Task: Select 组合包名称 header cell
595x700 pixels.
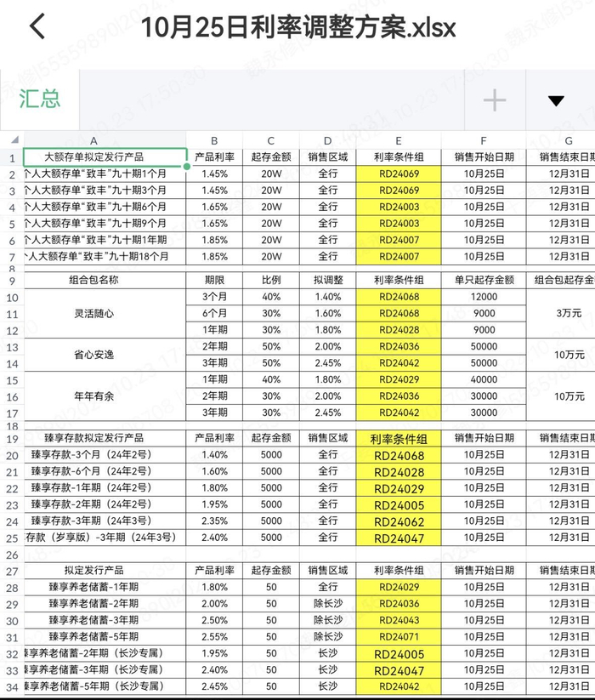Action: [x=105, y=280]
